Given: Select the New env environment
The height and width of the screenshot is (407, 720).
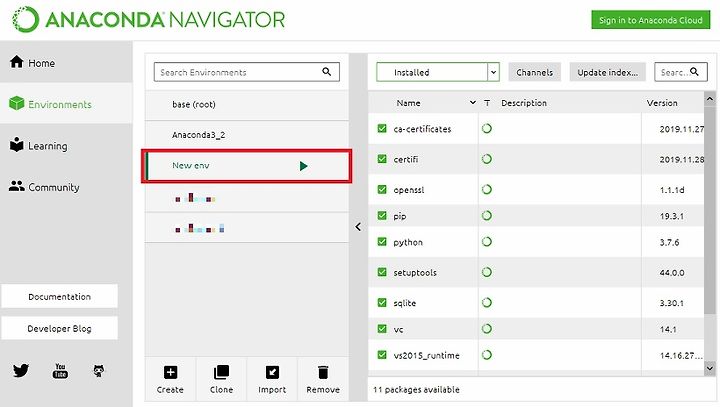Looking at the screenshot, I should 247,166.
